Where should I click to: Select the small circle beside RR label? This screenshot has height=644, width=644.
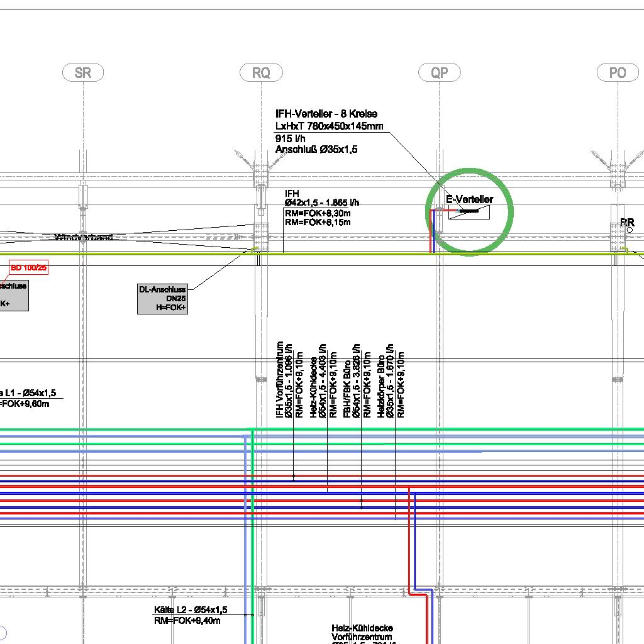pyautogui.click(x=630, y=230)
